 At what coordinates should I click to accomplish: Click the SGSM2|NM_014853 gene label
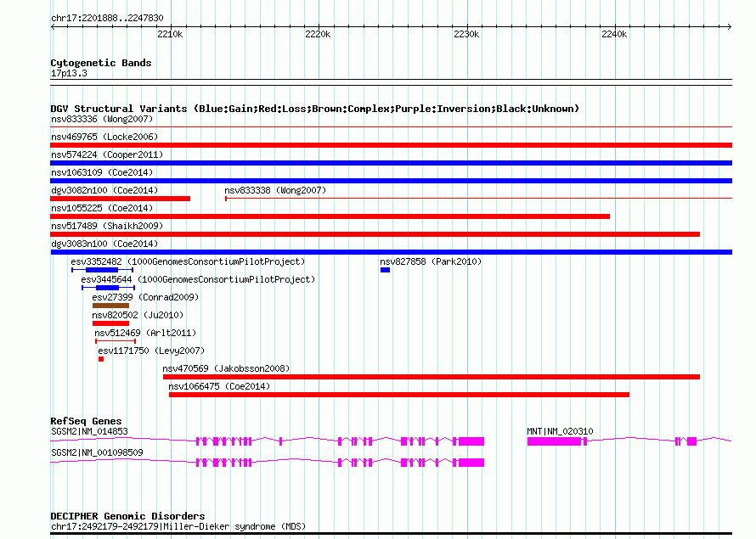coord(89,431)
